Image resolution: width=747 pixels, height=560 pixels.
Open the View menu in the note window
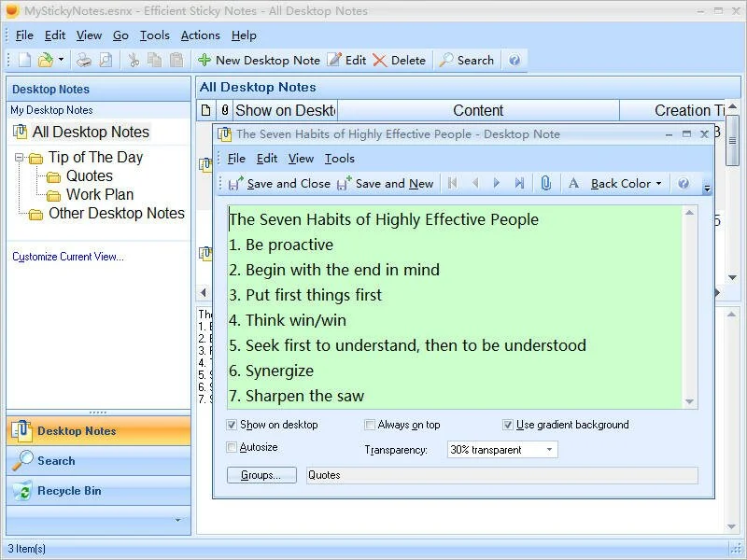[302, 158]
